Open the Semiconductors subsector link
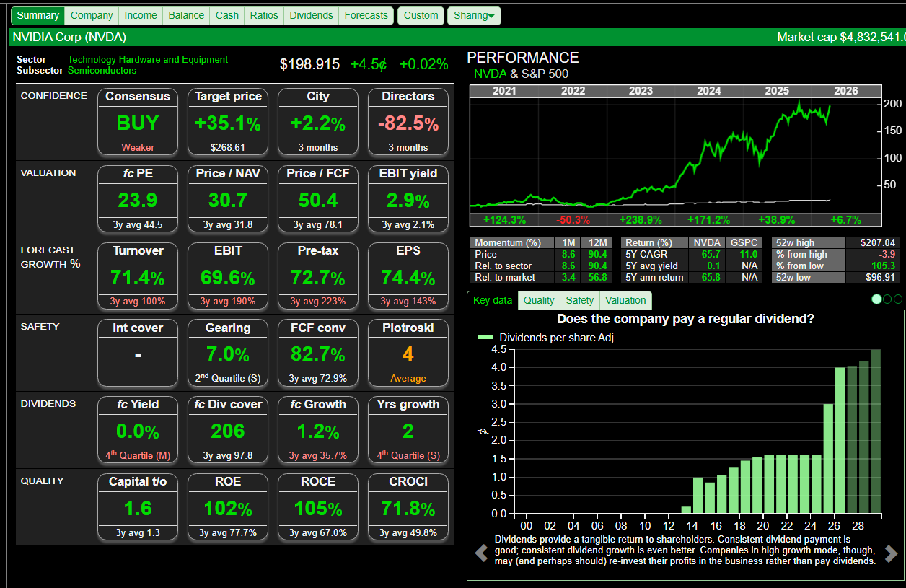This screenshot has width=906, height=588. pyautogui.click(x=102, y=71)
